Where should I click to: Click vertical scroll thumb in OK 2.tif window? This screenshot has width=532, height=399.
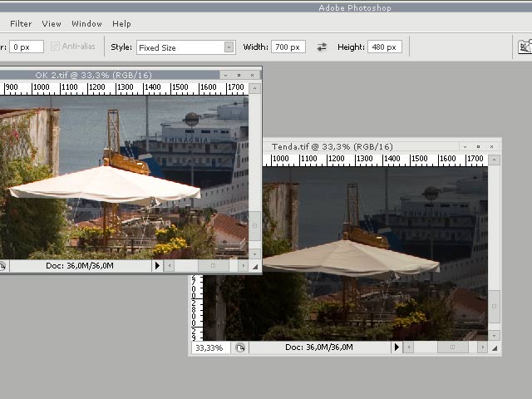pyautogui.click(x=255, y=225)
